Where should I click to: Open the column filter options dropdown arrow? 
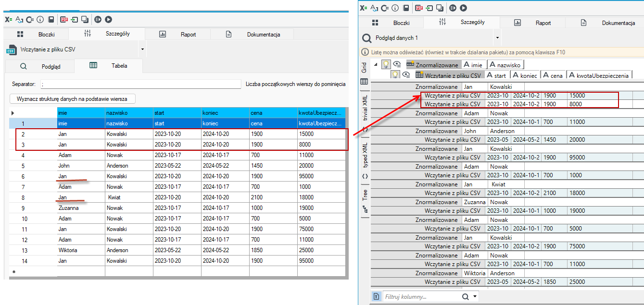475,297
